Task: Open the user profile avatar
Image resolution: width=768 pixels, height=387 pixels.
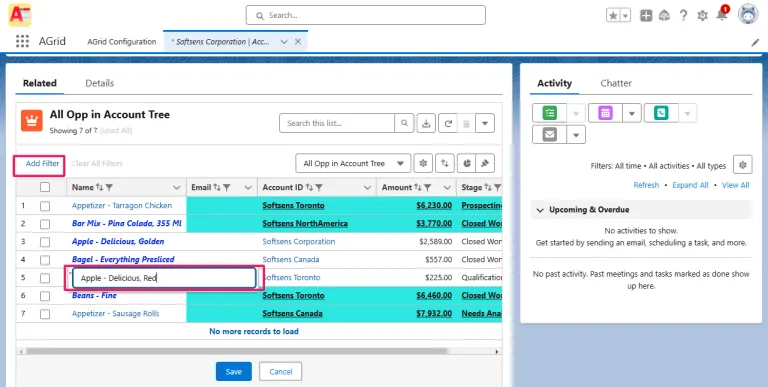Action: point(748,15)
